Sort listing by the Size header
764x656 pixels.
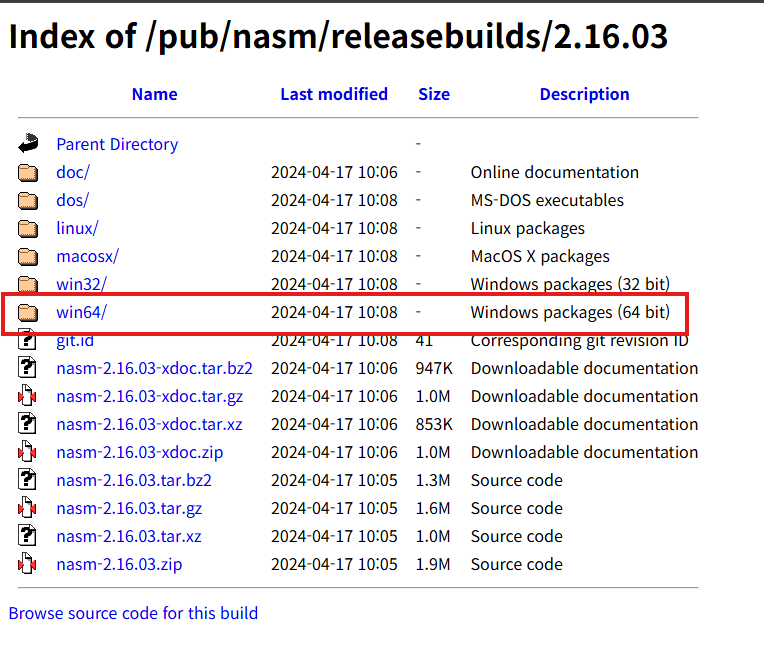434,94
